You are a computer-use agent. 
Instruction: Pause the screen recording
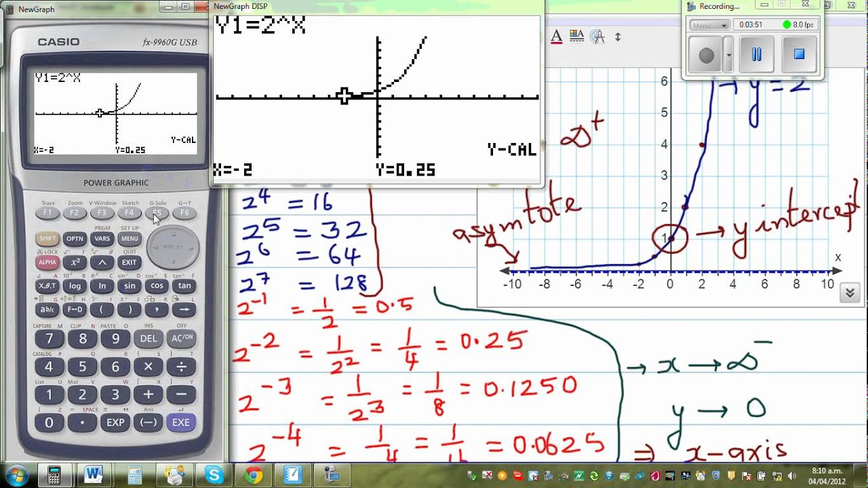click(757, 55)
